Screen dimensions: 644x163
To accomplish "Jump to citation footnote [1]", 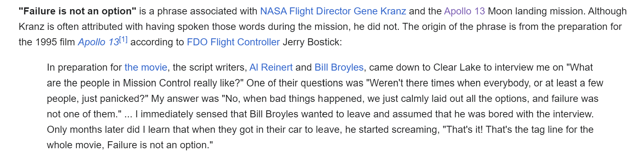I will (123, 39).
